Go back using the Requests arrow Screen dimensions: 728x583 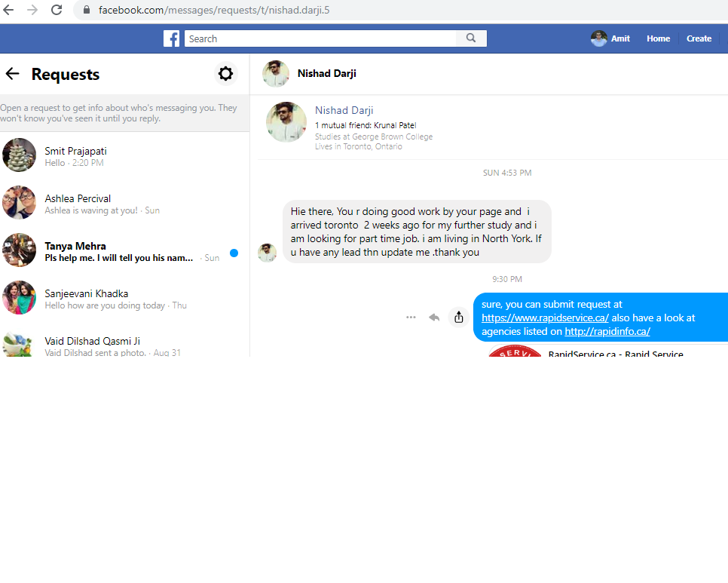tap(12, 74)
